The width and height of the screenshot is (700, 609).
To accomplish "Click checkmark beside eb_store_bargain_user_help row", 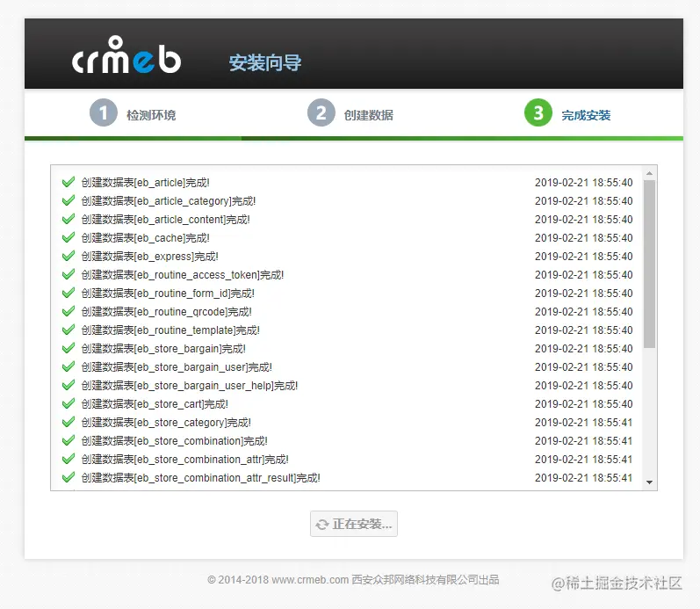I will tap(69, 385).
